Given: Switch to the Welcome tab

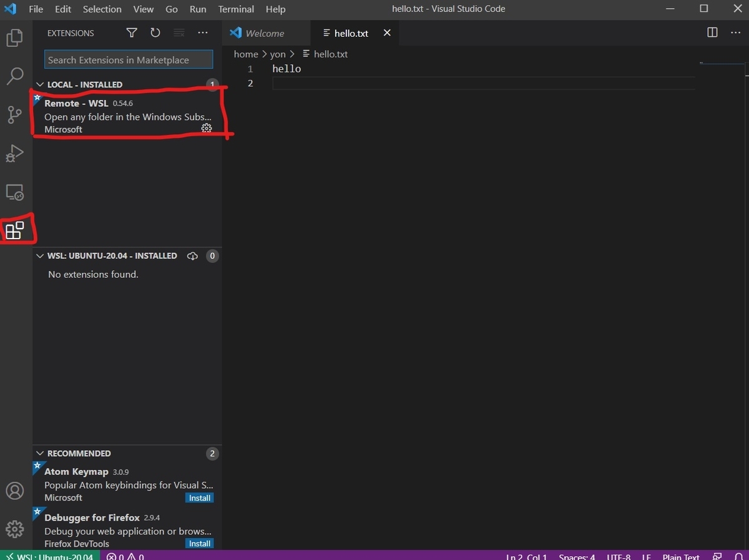Looking at the screenshot, I should [266, 33].
